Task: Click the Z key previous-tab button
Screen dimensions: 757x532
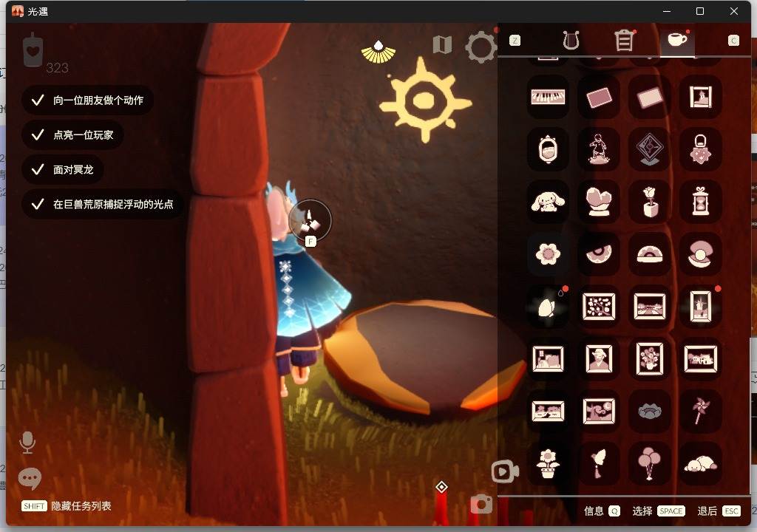Action: coord(515,41)
